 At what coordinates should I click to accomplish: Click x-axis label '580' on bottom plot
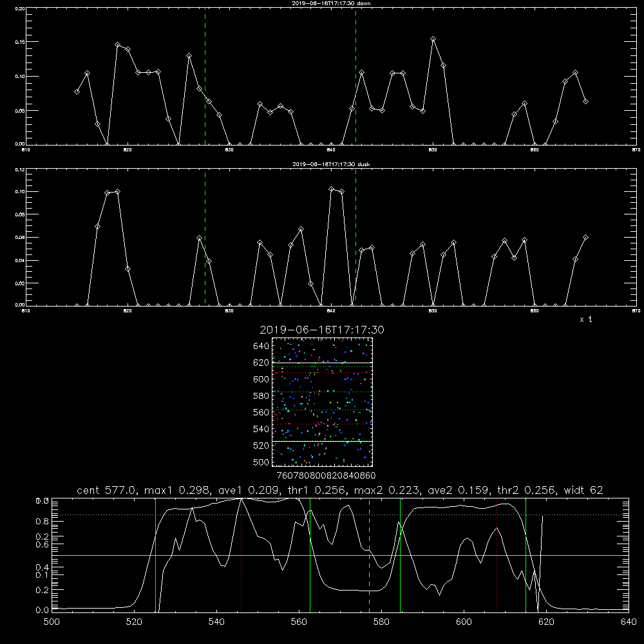[381, 622]
